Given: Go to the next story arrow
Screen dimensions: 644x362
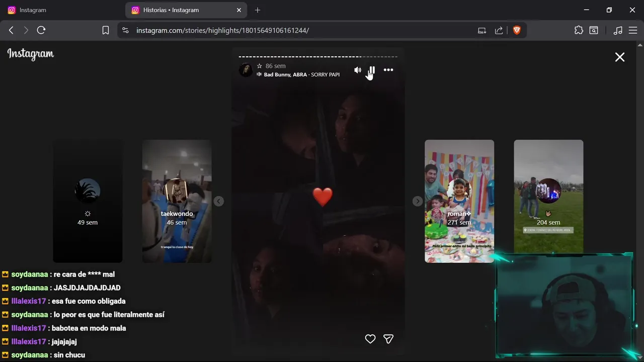Looking at the screenshot, I should point(418,201).
